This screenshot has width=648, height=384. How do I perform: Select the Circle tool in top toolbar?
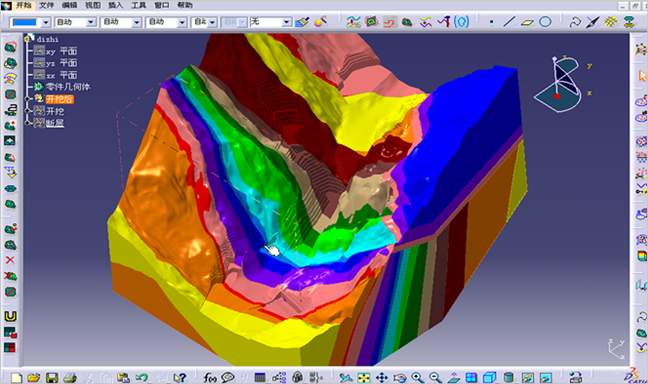click(x=546, y=21)
